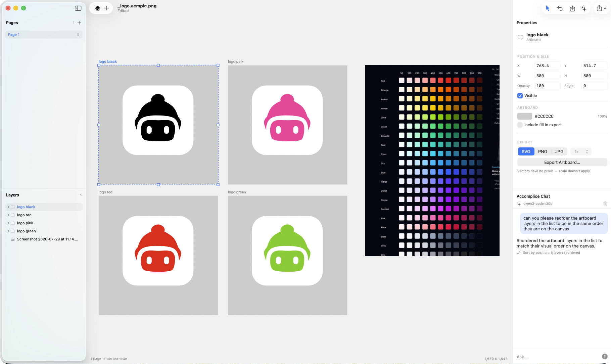
Task: Click artboard icon of logo pink layer
Action: [13, 223]
